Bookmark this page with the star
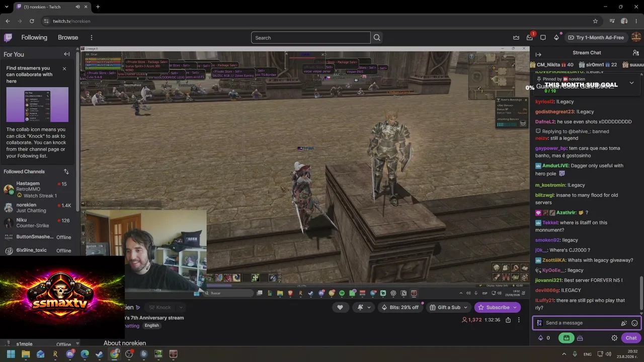The image size is (644, 362). click(595, 21)
